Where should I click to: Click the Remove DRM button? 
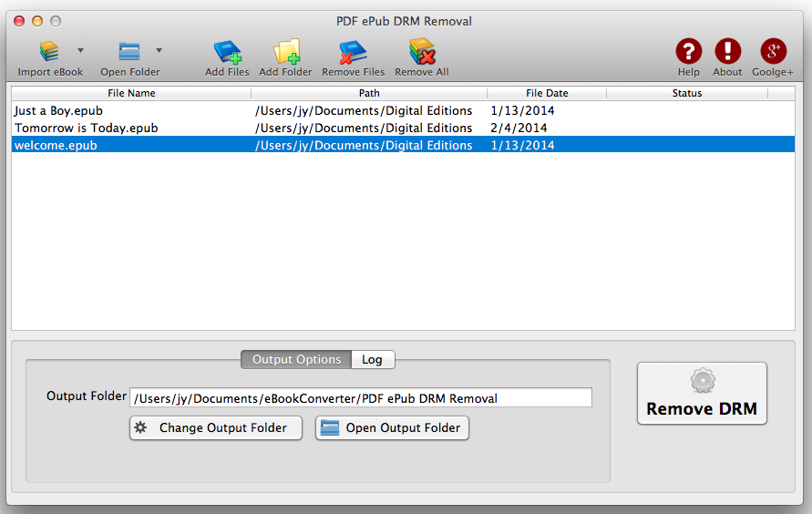pos(702,394)
